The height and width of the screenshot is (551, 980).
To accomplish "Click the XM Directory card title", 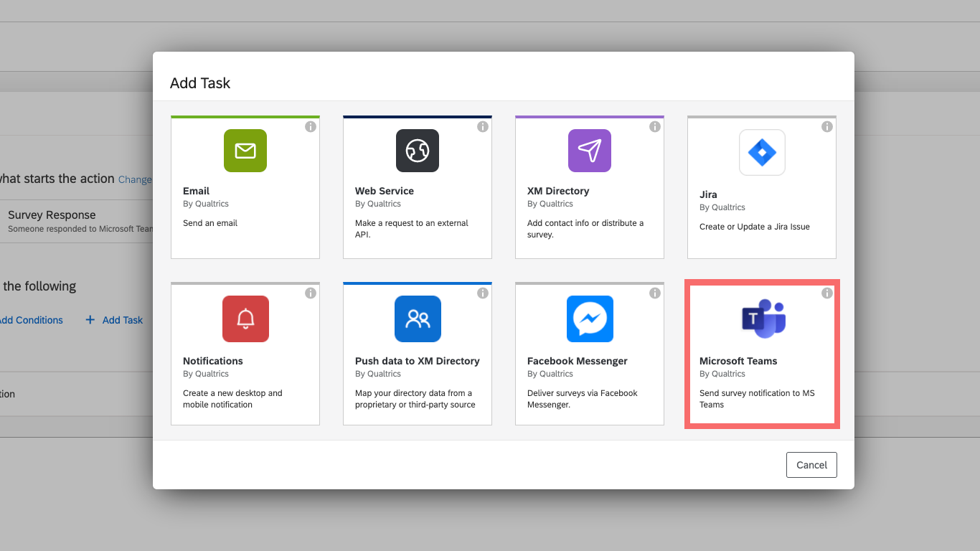I will click(558, 191).
